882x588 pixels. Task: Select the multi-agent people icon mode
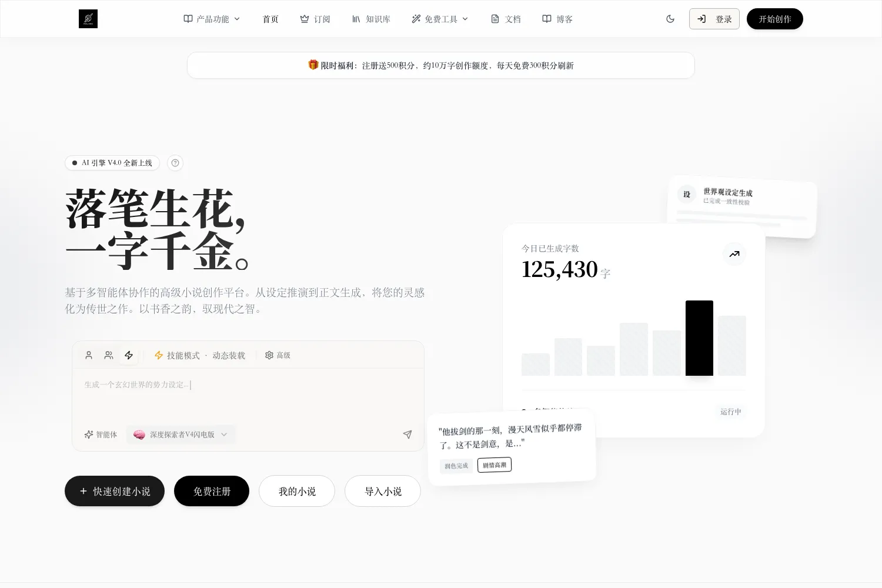(x=109, y=355)
